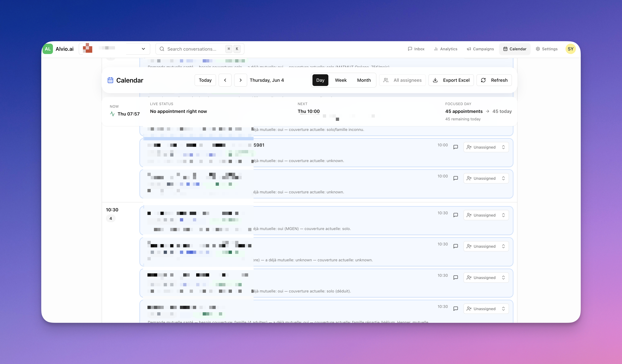
Task: Click the download icon in Export Excel
Action: (x=435, y=80)
